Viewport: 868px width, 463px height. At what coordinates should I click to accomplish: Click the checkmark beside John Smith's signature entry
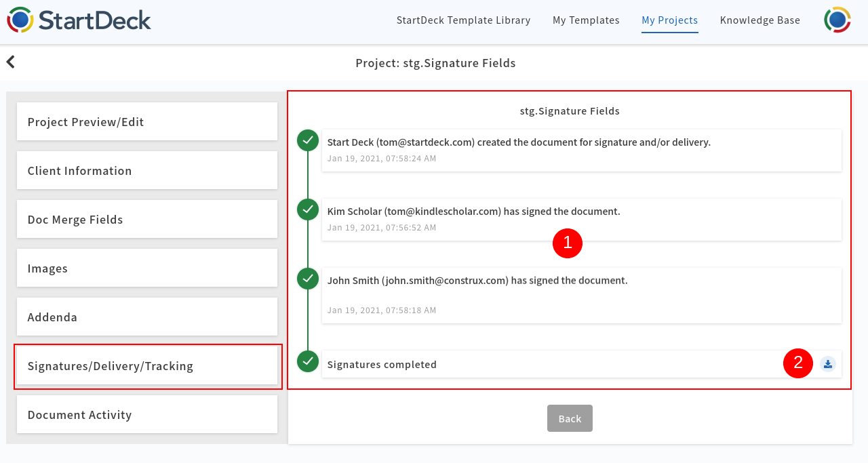pos(307,279)
